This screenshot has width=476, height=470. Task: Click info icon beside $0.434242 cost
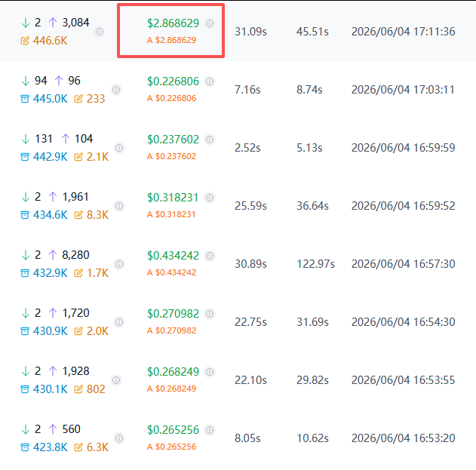click(210, 256)
